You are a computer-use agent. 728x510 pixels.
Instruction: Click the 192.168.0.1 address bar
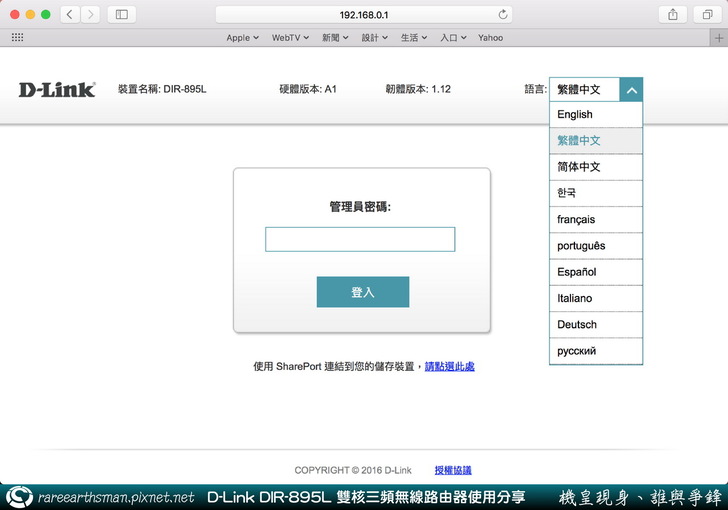pyautogui.click(x=364, y=14)
